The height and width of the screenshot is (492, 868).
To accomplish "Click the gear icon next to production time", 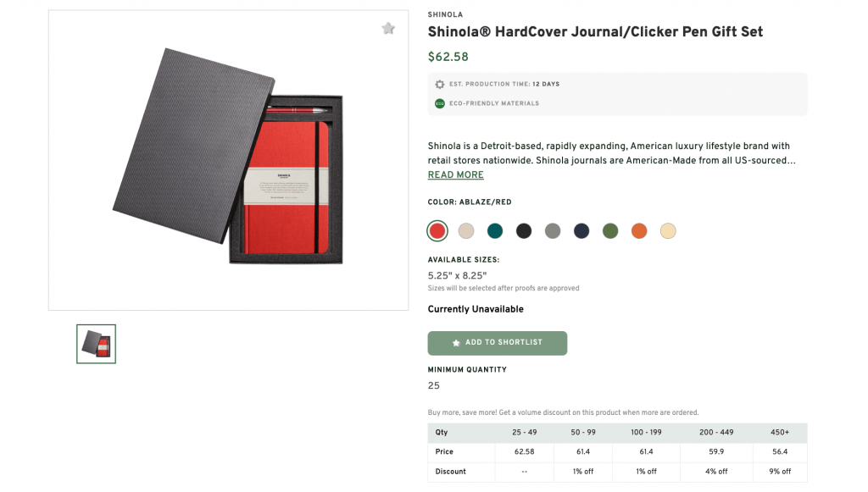I will pyautogui.click(x=439, y=84).
